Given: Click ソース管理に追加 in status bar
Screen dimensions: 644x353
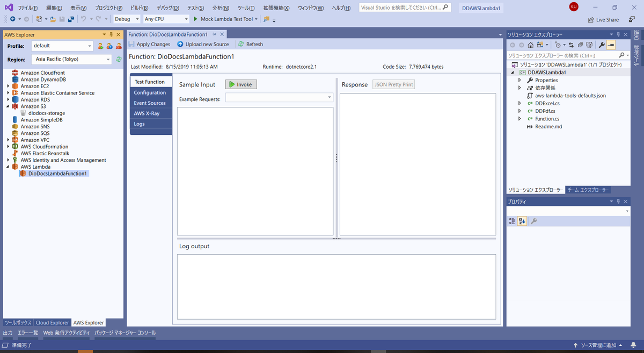Looking at the screenshot, I should pyautogui.click(x=597, y=345).
